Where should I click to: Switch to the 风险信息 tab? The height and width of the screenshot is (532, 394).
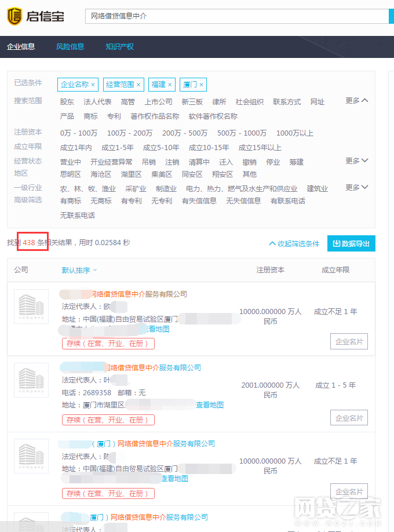point(70,47)
